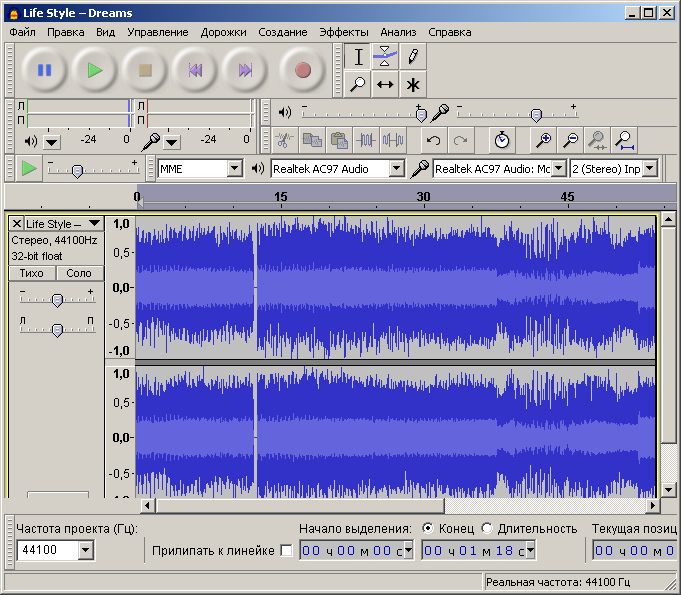Click the Redo arrow icon
Image resolution: width=681 pixels, height=595 pixels.
point(460,140)
